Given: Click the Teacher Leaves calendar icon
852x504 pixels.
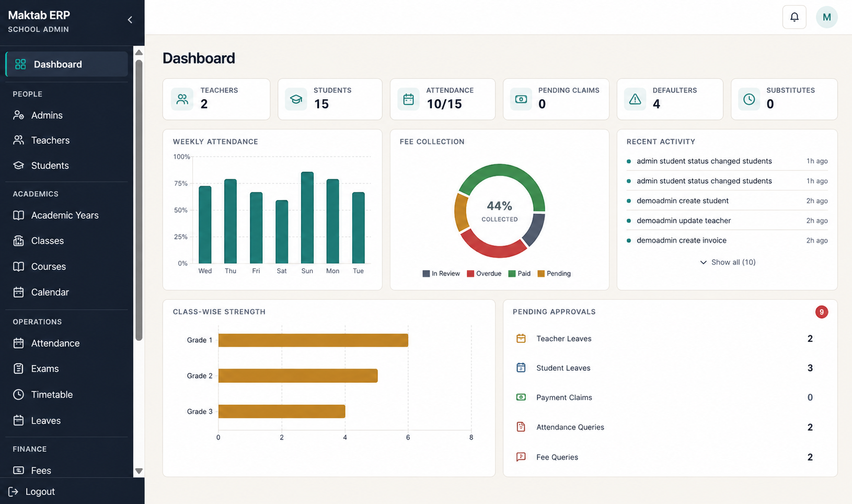Looking at the screenshot, I should click(x=521, y=338).
